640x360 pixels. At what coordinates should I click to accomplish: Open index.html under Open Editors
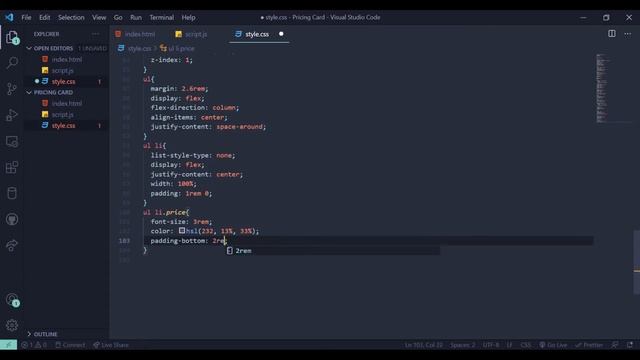coord(67,60)
